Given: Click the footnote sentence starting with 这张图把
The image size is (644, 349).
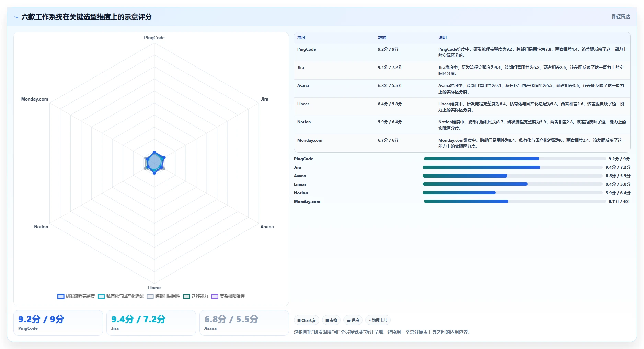Looking at the screenshot, I should coord(382,332).
